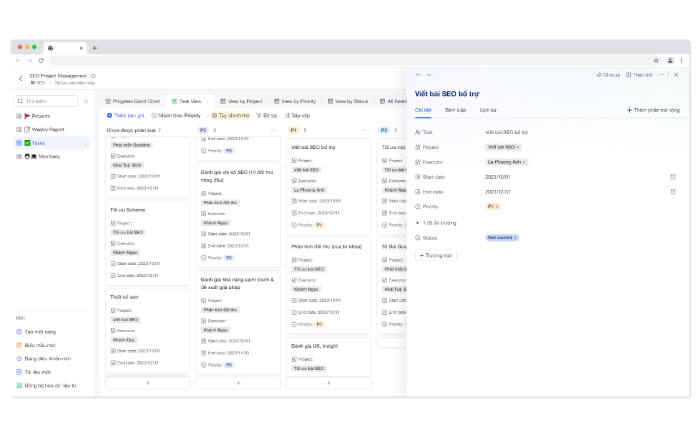Open Start date calendar picker icon
700x436 pixels.
tap(673, 176)
